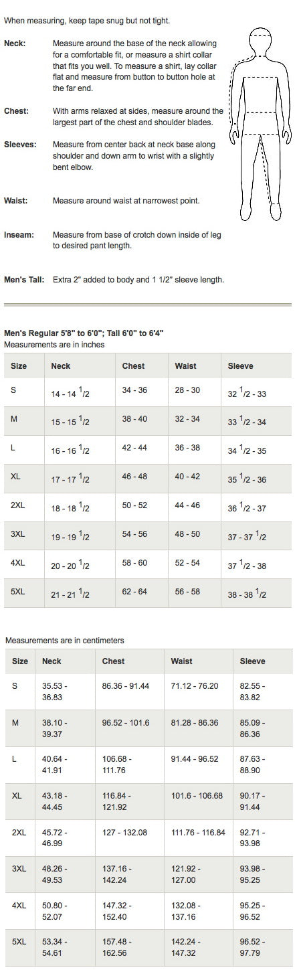Click chest value 42 - 44
The height and width of the screenshot is (980, 295).
[134, 448]
